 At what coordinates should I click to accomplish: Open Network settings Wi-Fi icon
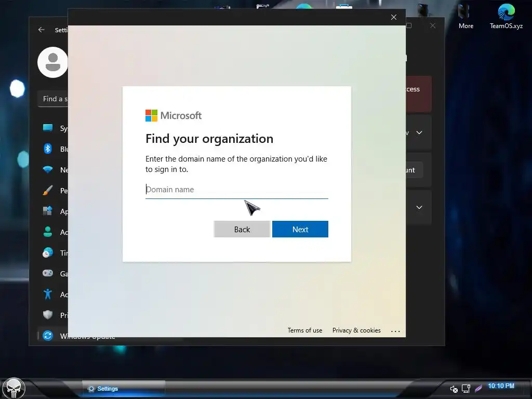(48, 170)
